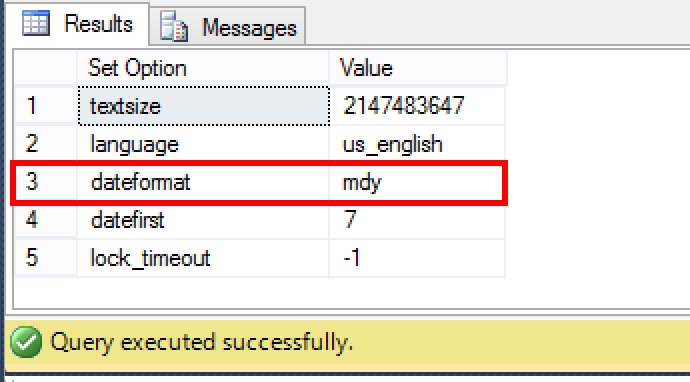Select row header number 2

click(x=46, y=144)
